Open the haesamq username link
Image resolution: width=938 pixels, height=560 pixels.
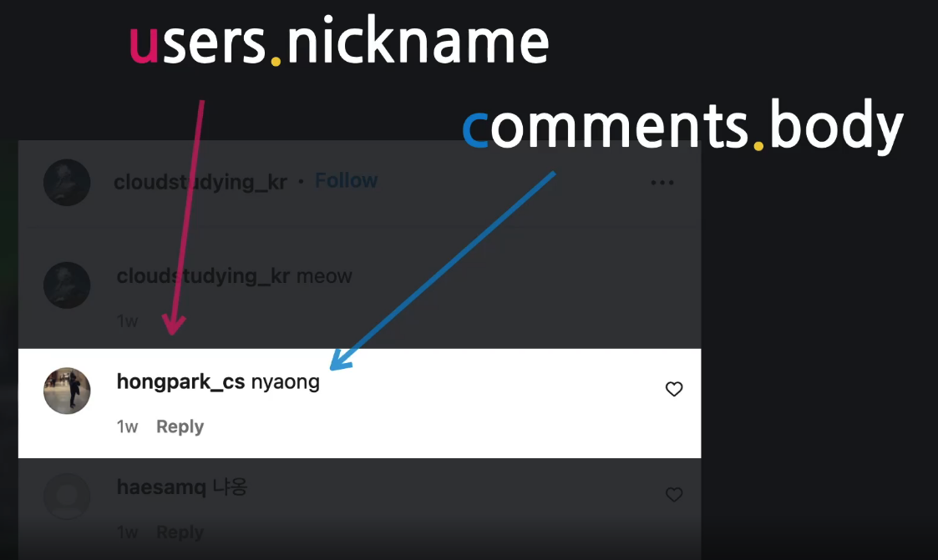tap(161, 487)
